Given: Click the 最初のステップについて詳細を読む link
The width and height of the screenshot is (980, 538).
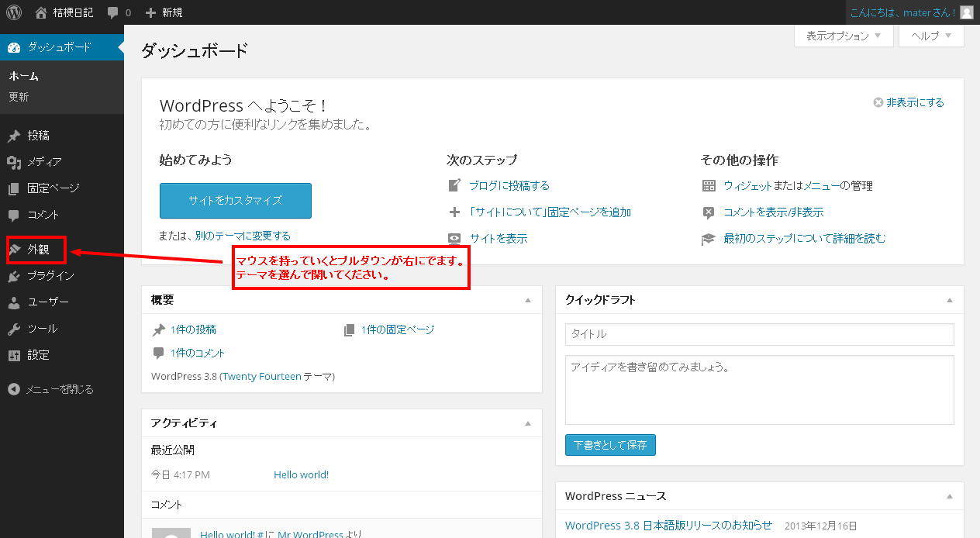Looking at the screenshot, I should pyautogui.click(x=805, y=239).
